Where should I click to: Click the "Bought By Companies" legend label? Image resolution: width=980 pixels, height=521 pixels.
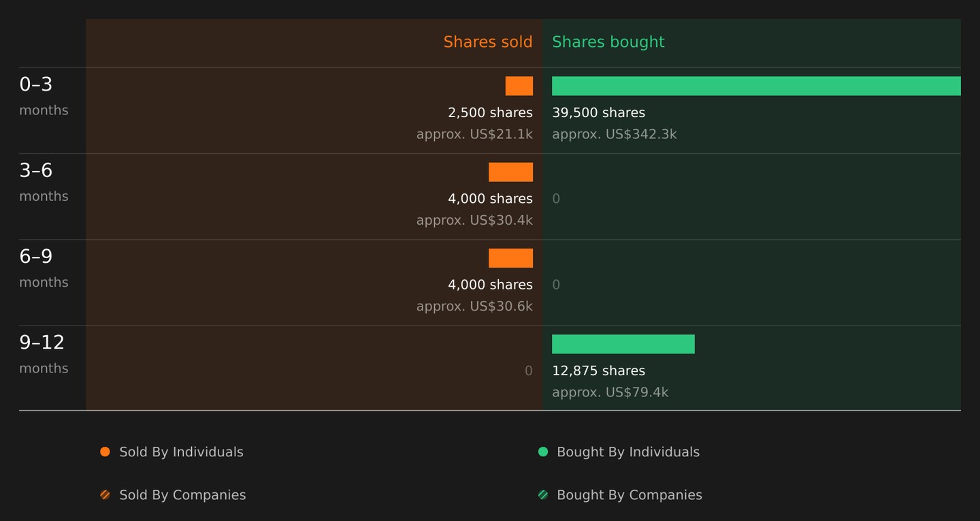(630, 495)
